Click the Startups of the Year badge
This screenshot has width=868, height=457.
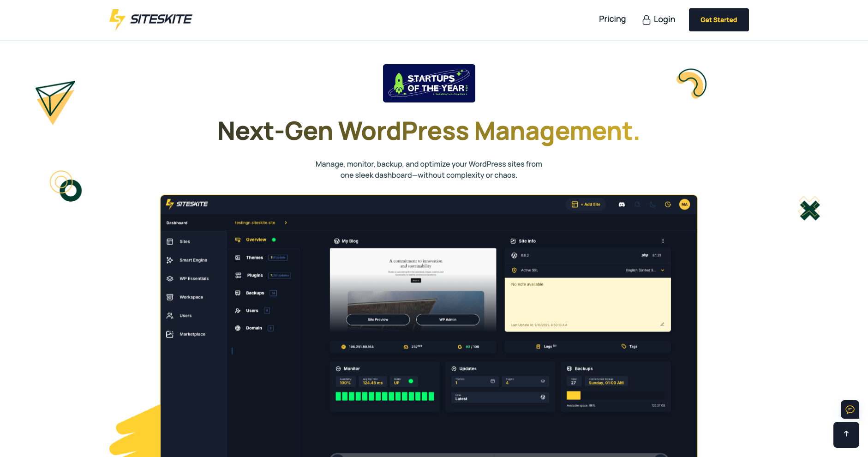coord(429,84)
